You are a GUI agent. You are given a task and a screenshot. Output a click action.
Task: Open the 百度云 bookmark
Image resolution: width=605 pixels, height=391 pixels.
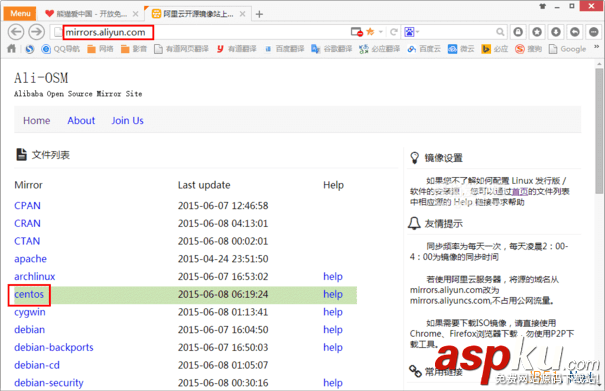[x=424, y=49]
